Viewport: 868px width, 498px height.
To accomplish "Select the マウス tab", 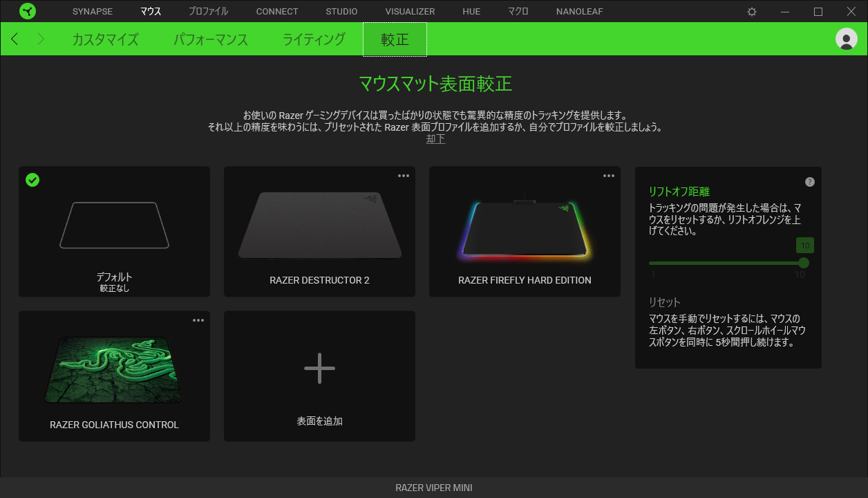I will click(x=150, y=12).
